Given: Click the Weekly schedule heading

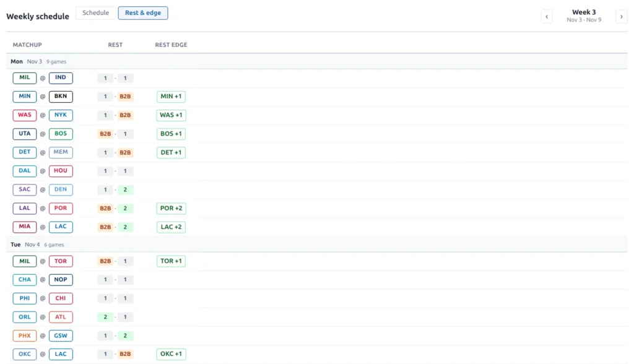Looking at the screenshot, I should pos(38,17).
